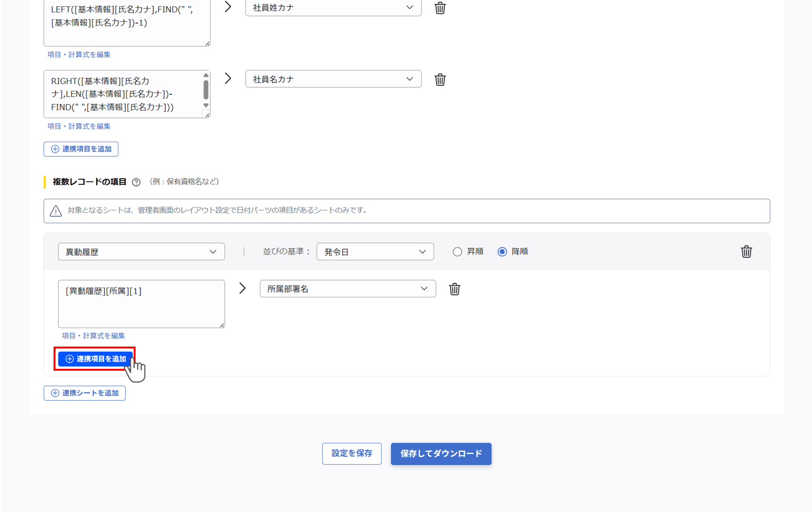Remove the 異動履歴 sheet using trash icon
The height and width of the screenshot is (512, 812).
(747, 252)
